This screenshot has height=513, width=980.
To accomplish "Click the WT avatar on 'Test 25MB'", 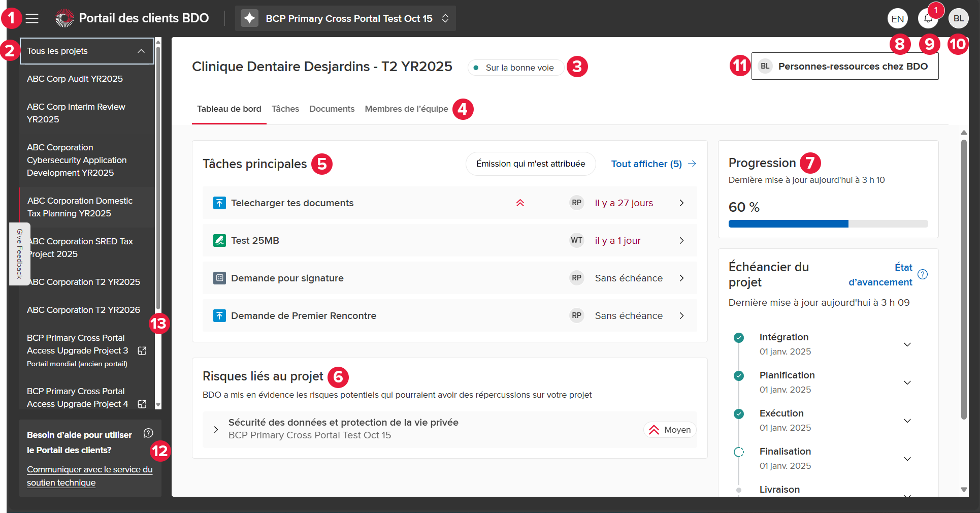I will 576,240.
